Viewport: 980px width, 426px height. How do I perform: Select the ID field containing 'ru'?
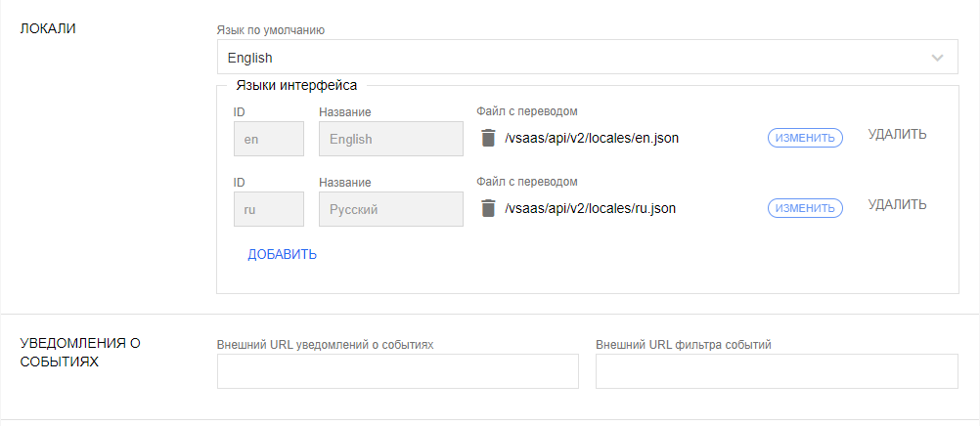[x=268, y=209]
